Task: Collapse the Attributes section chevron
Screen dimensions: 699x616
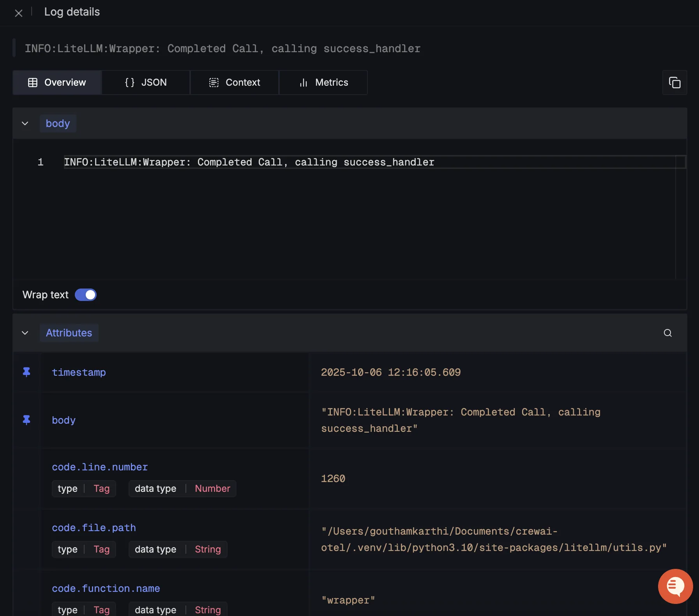Action: (25, 333)
